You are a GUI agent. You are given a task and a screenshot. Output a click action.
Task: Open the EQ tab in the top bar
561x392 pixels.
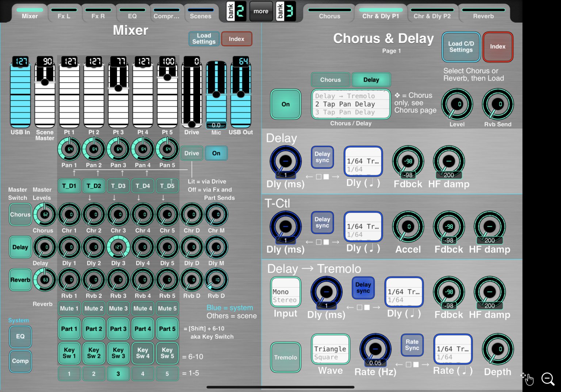pos(132,13)
